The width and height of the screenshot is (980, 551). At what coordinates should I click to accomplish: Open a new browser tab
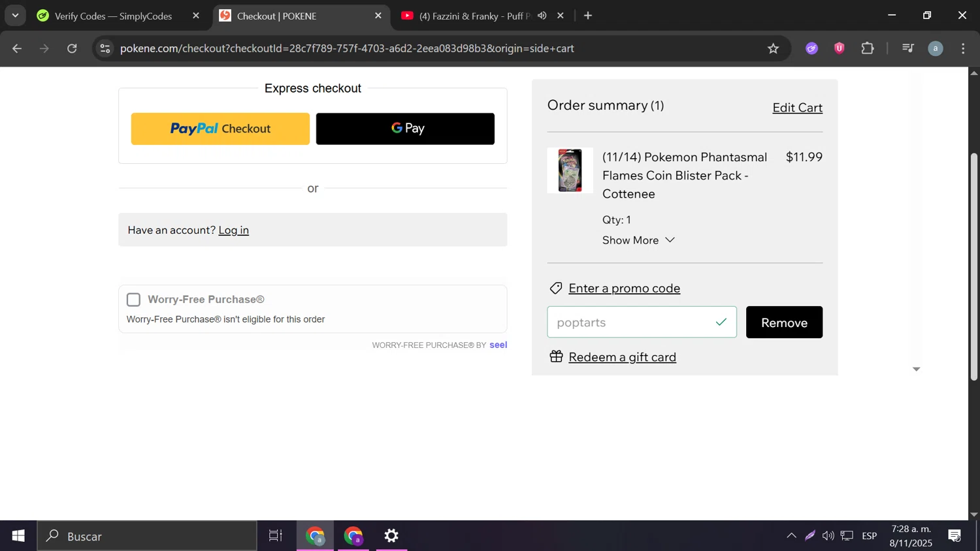click(x=588, y=16)
